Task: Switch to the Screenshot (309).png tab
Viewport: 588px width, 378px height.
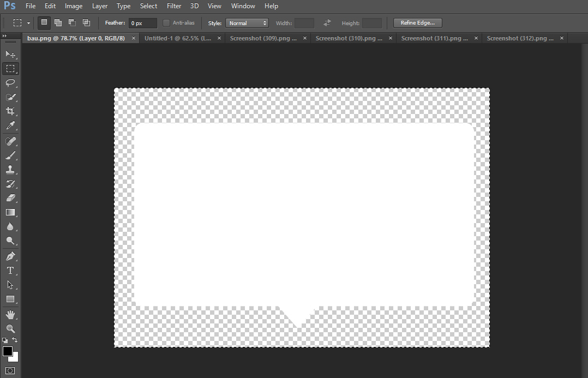Action: 263,38
